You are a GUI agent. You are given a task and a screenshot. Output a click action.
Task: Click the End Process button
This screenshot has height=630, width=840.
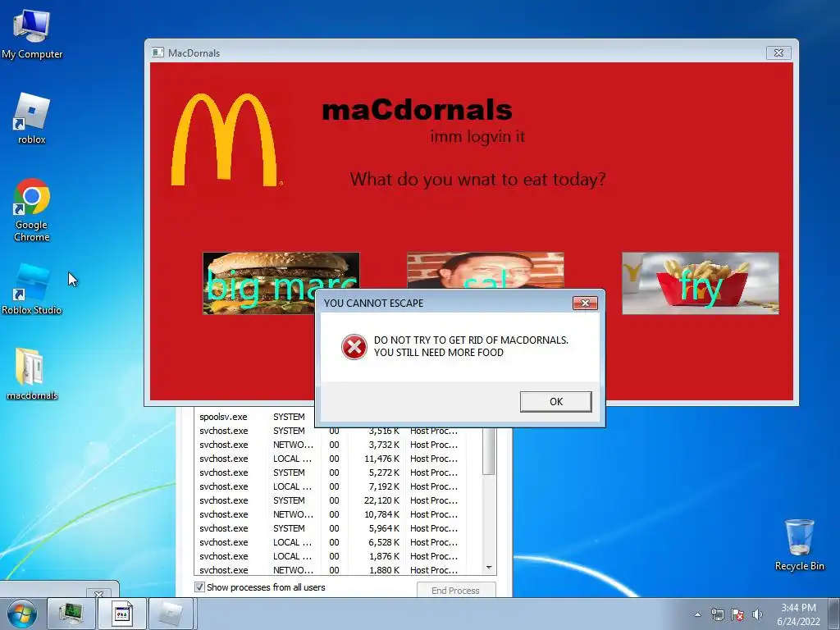click(456, 590)
